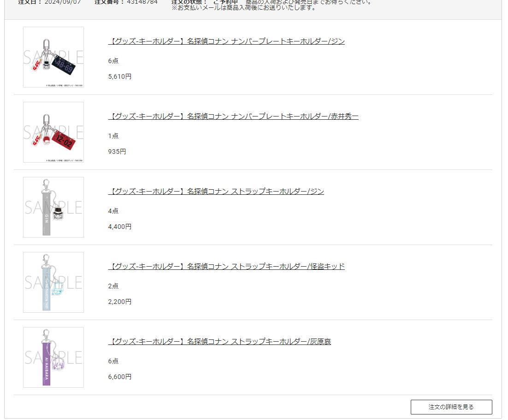508x420 pixels.
Task: Click the purple AI HAIBARA strap thumbnail
Action: 53,357
